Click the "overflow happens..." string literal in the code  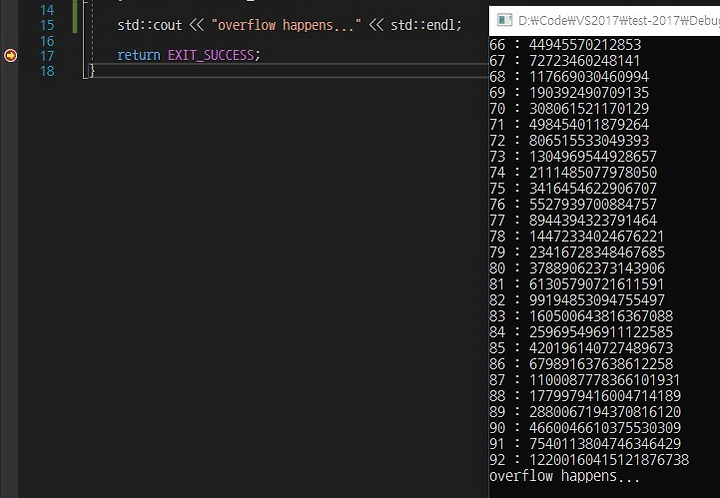click(287, 25)
